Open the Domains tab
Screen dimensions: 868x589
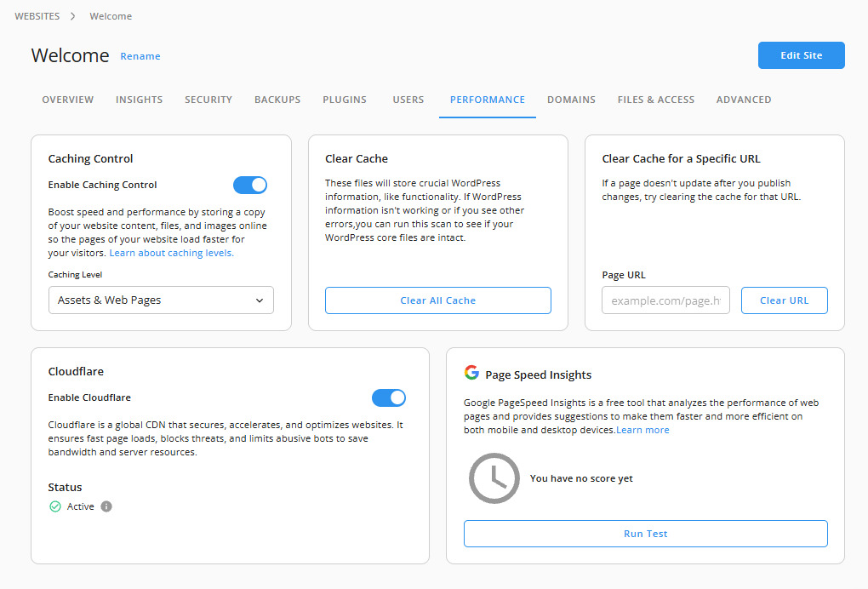(x=571, y=100)
